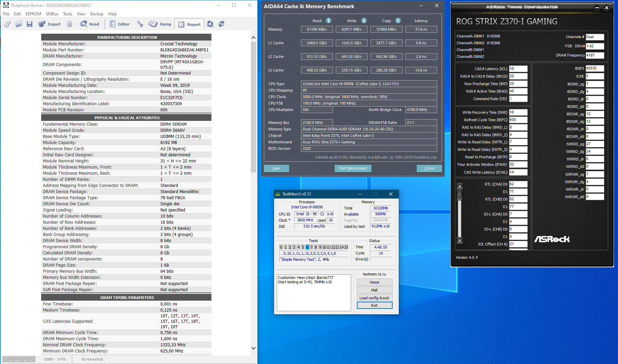618x364 pixels.
Task: Switch to the 000h - 0FFh tab
Action: click(x=19, y=359)
